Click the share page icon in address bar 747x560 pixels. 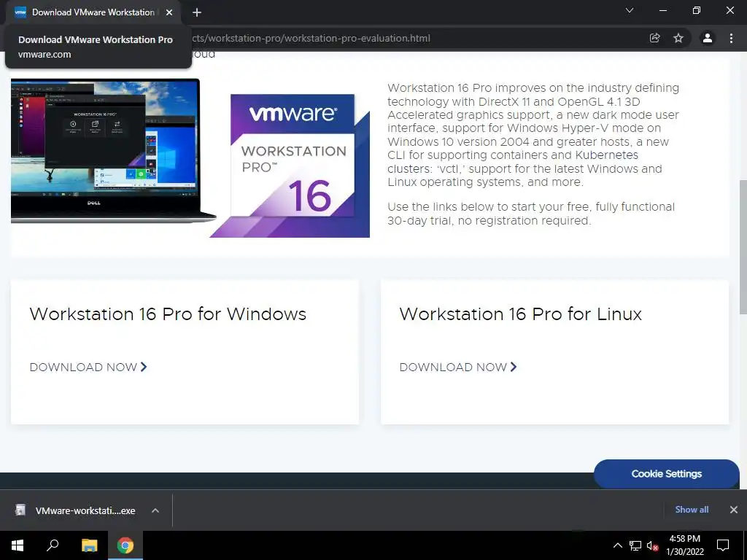coord(654,38)
